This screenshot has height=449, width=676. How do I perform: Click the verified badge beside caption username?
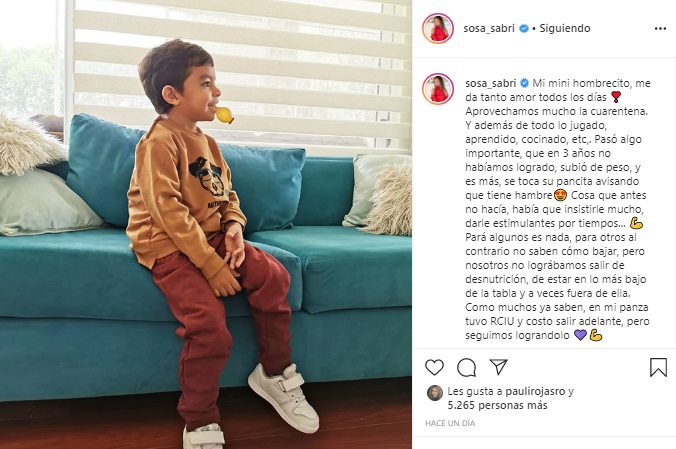click(x=524, y=83)
